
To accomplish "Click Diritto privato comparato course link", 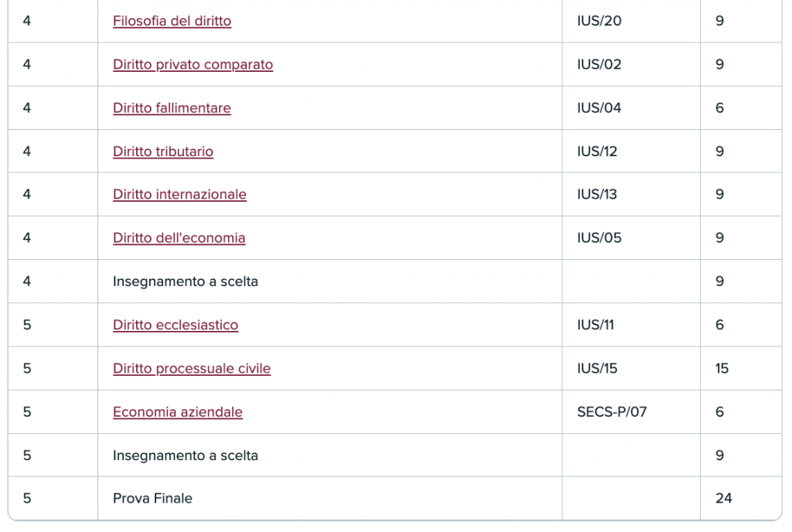I will (193, 64).
